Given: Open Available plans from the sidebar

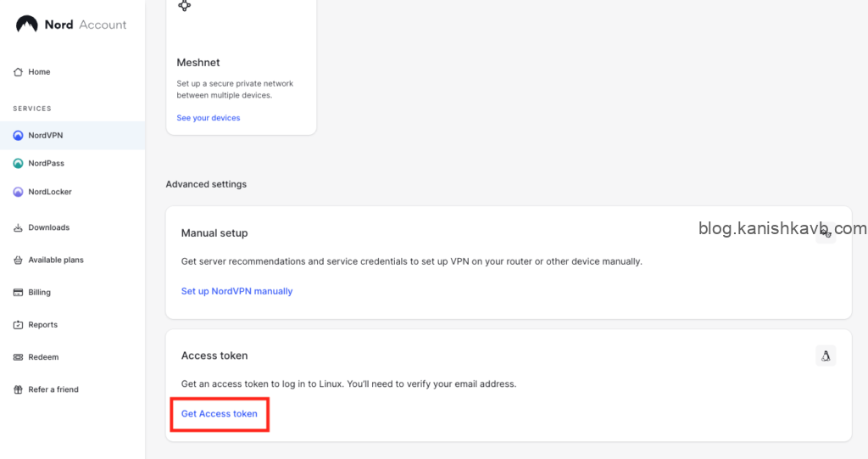Looking at the screenshot, I should click(x=56, y=260).
